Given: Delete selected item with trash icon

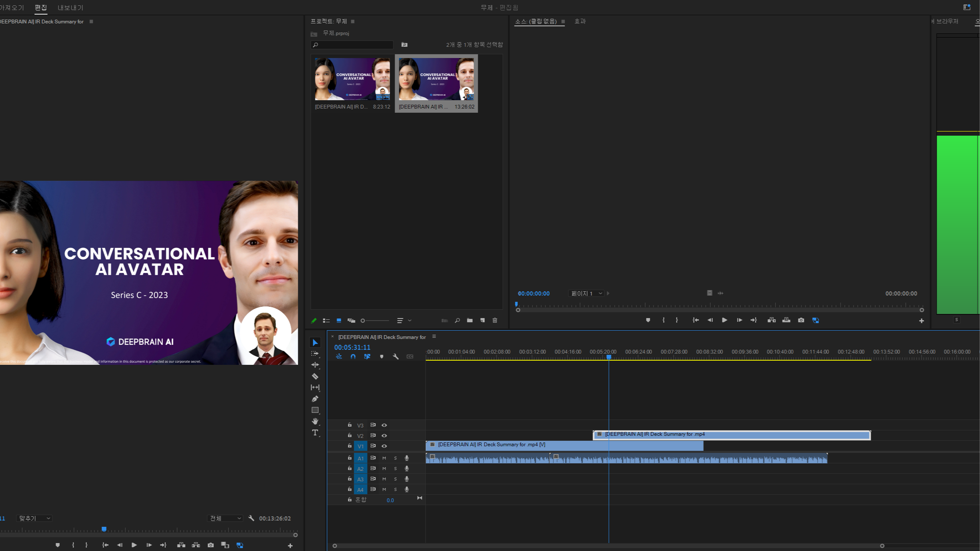Looking at the screenshot, I should click(x=495, y=321).
